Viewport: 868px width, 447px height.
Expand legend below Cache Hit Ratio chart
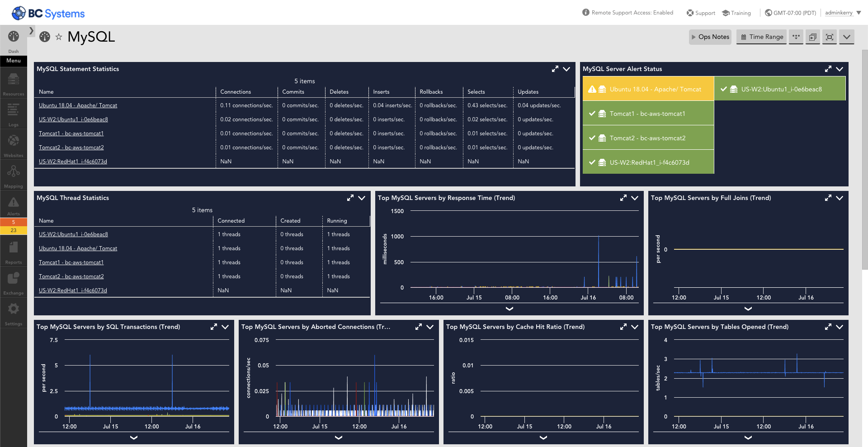pos(543,437)
